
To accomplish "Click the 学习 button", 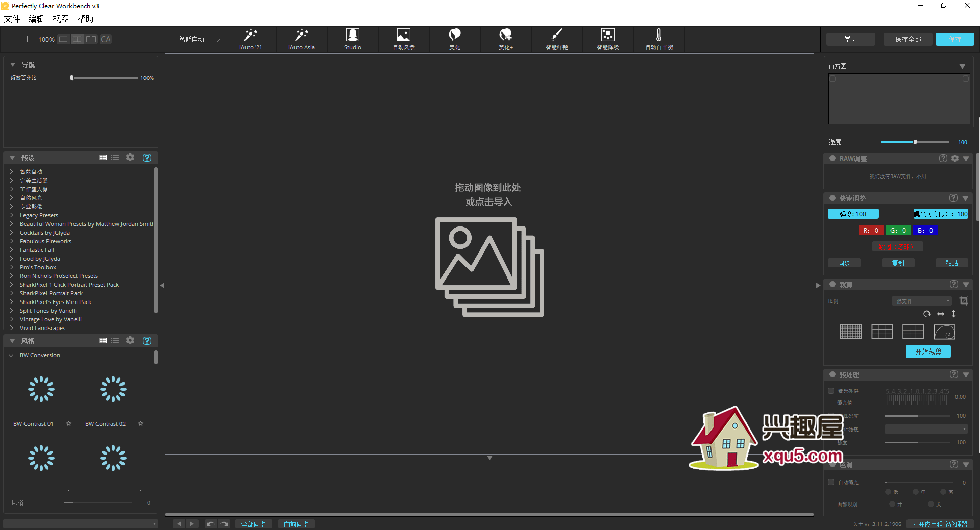I will tap(850, 39).
